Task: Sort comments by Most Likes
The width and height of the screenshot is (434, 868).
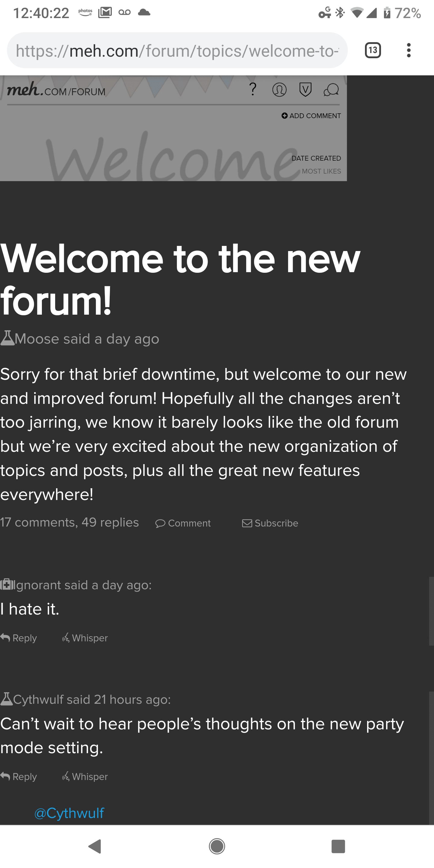Action: (x=321, y=171)
